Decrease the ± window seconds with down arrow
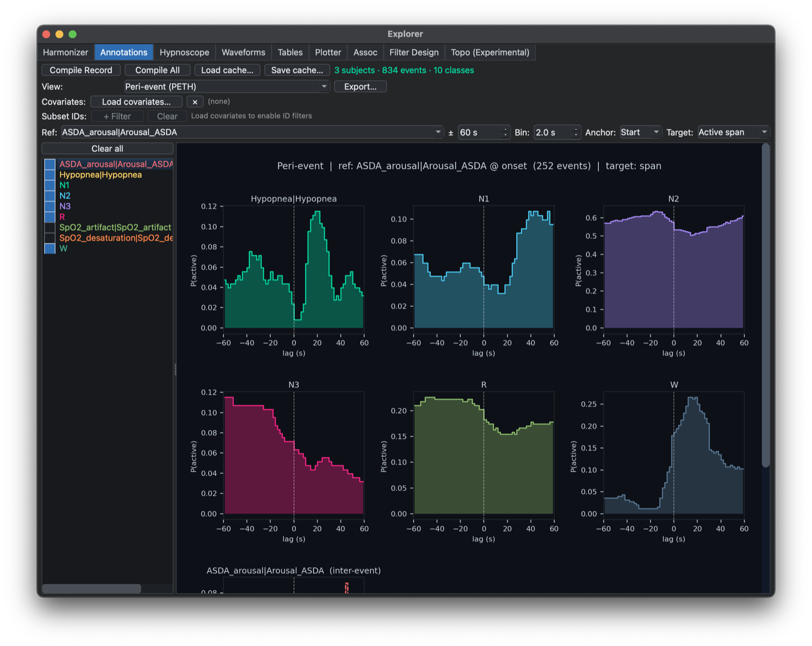The image size is (812, 646). point(504,136)
